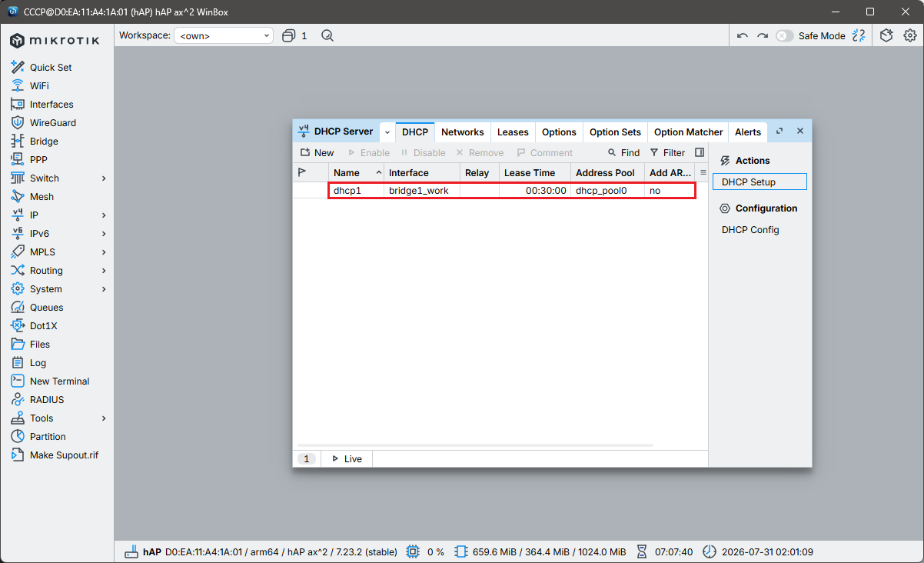
Task: Expand the Routing submenu
Action: tap(104, 270)
